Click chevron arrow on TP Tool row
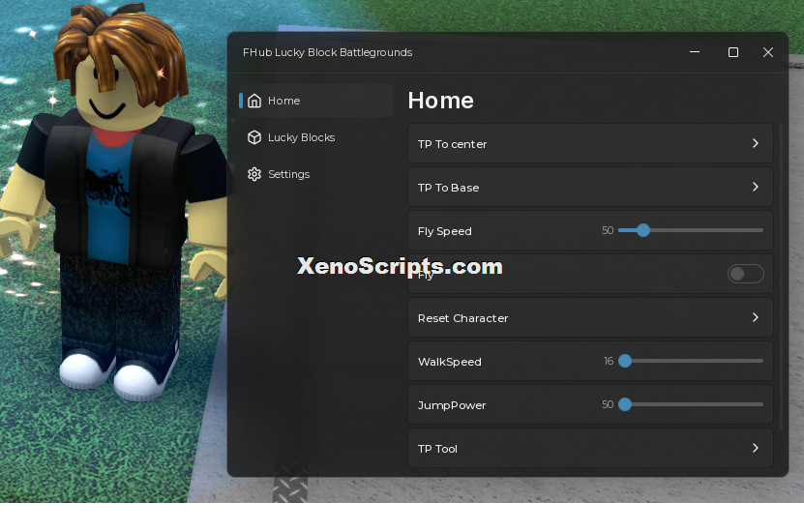 756,448
